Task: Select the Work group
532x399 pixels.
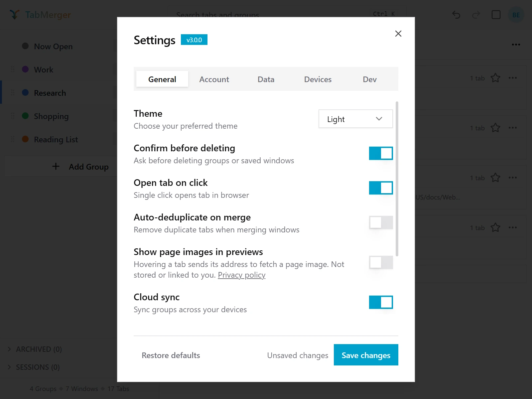Action: click(44, 69)
